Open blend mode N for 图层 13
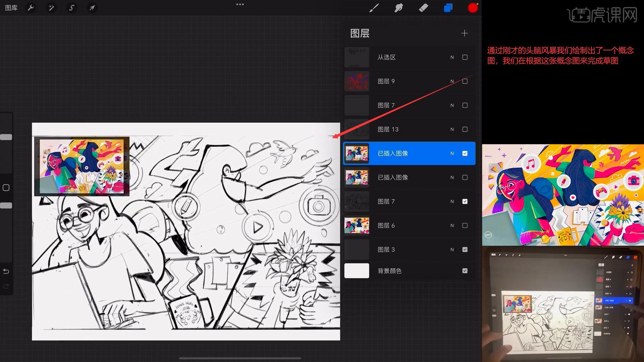The height and width of the screenshot is (362, 644). [x=452, y=129]
